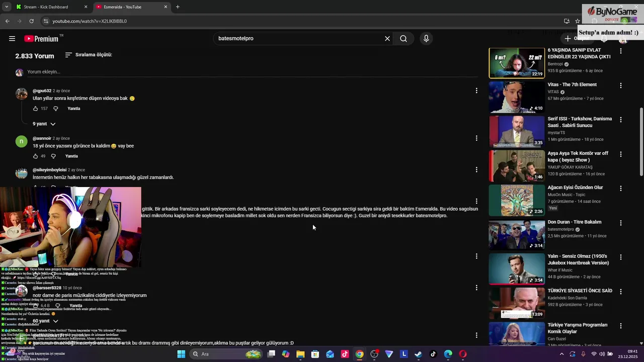Go back one page in Chrome
644x362 pixels.
coord(7,21)
